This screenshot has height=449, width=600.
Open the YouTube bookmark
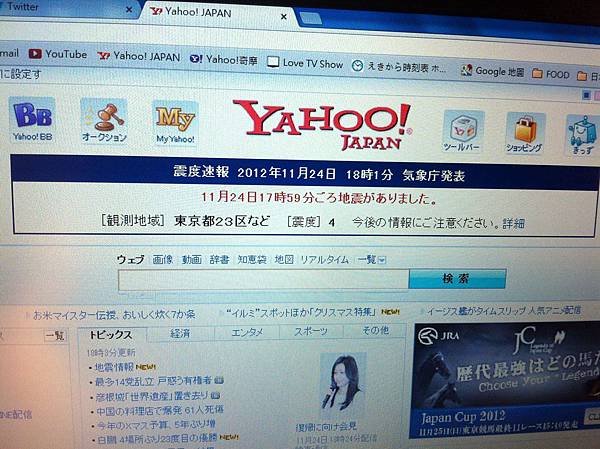point(58,54)
